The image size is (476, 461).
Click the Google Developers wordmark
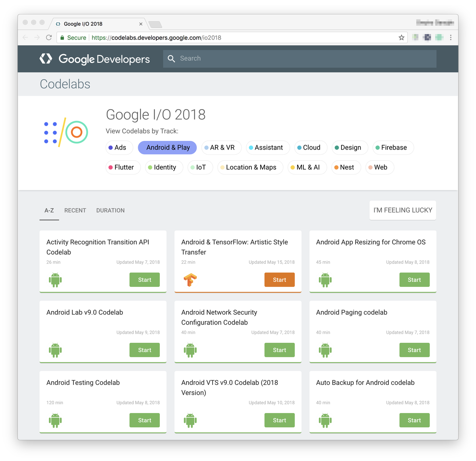[104, 59]
